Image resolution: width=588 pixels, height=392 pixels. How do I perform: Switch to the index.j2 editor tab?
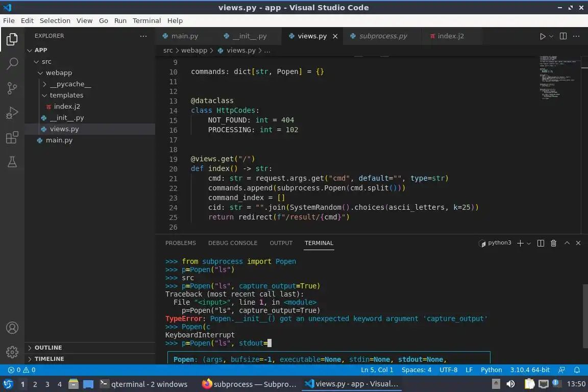pyautogui.click(x=451, y=36)
